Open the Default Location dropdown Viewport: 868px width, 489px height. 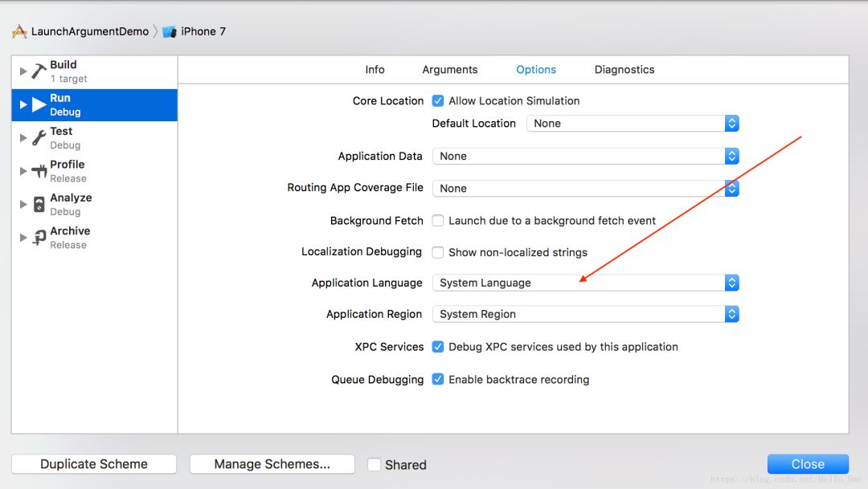(633, 124)
